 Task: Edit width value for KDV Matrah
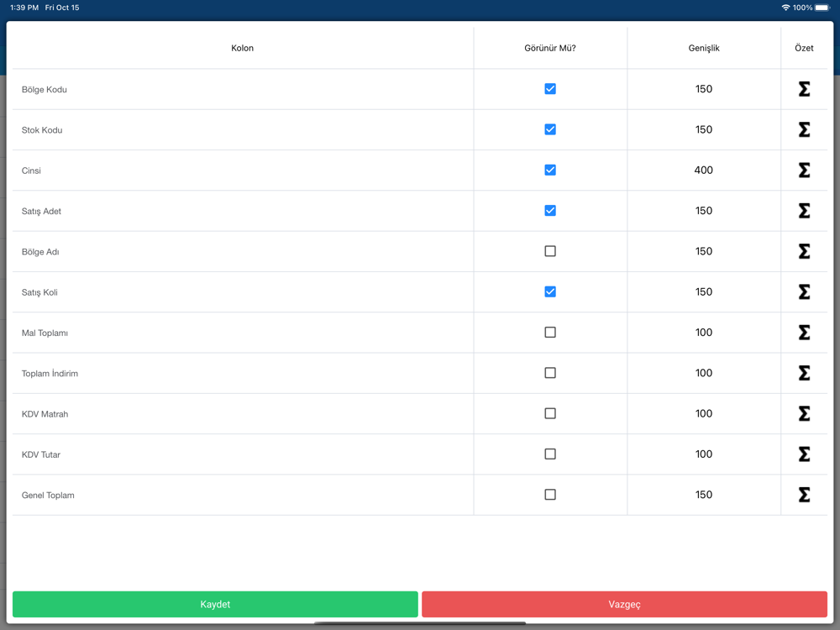[704, 413]
